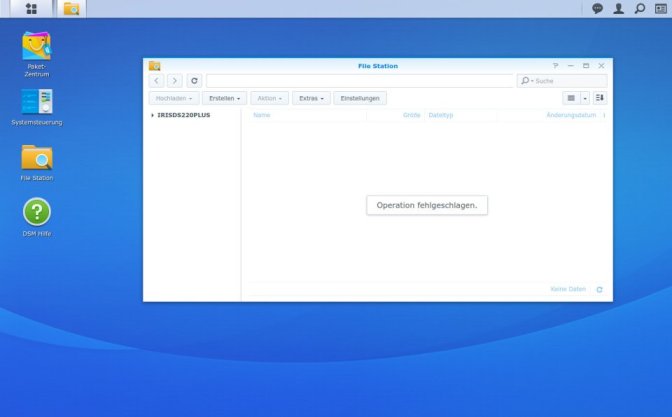Screen dimensions: 672x417
Task: Open DSM Hilfe desktop icon
Action: 37,217
